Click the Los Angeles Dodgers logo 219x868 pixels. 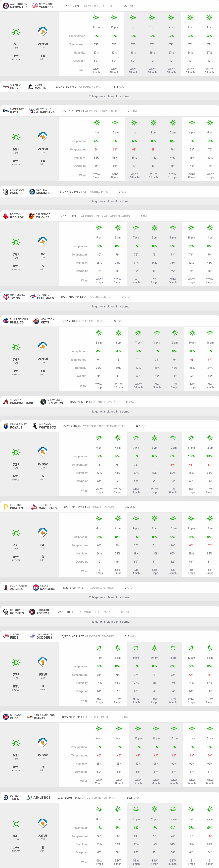coord(32,636)
